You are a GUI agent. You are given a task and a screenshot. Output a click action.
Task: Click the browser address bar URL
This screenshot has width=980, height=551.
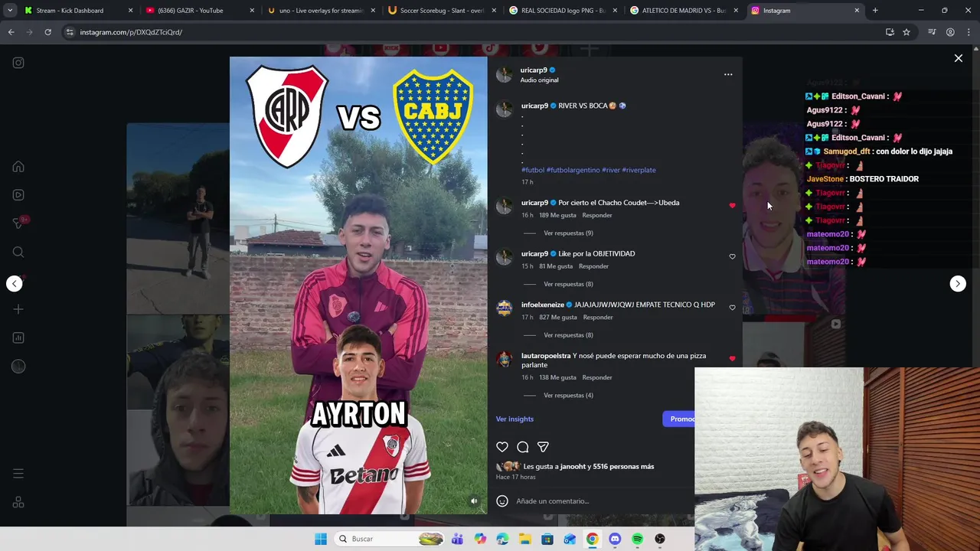pyautogui.click(x=131, y=32)
